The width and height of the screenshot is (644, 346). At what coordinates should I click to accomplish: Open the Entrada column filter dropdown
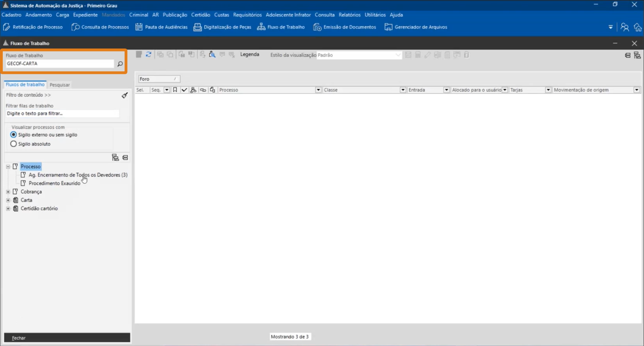tap(446, 90)
